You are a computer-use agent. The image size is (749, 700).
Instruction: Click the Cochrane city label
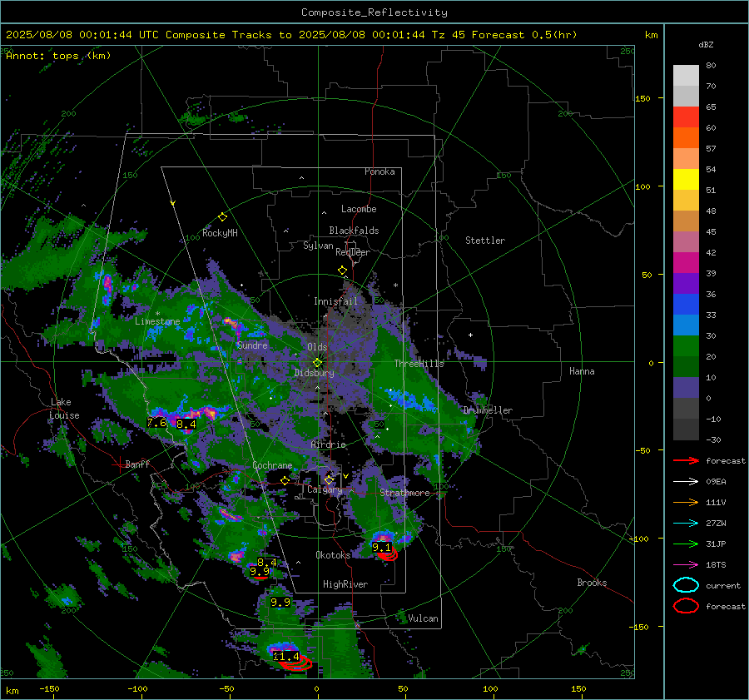tap(272, 465)
